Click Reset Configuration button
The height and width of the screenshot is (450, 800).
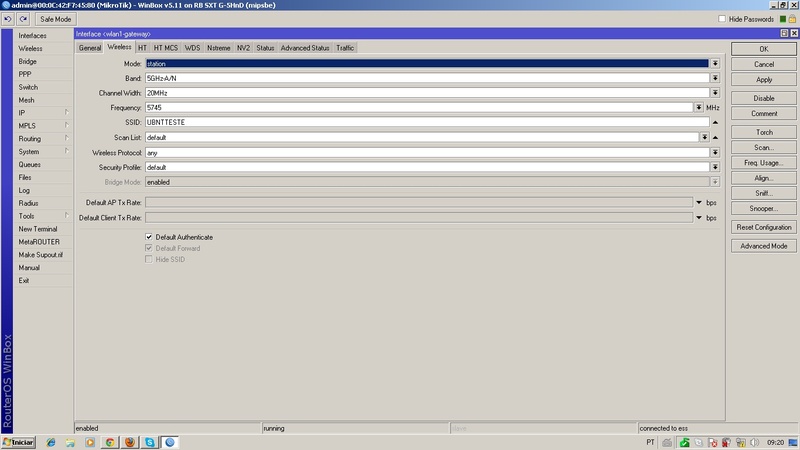[764, 227]
